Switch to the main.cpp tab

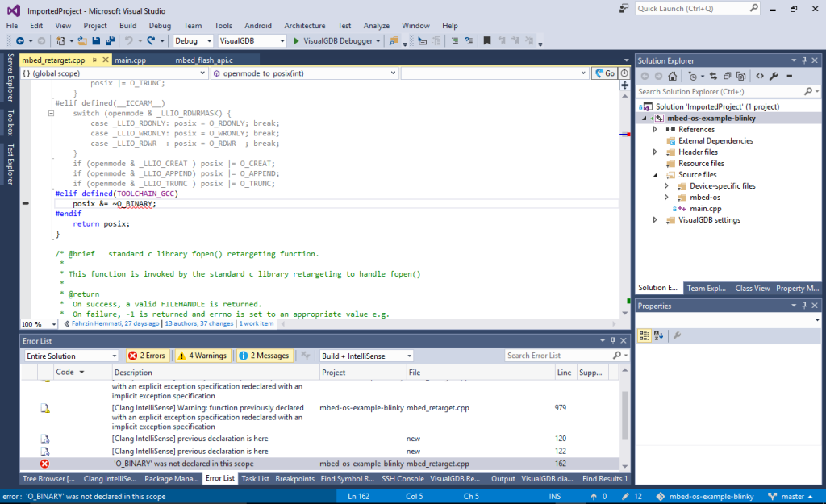pos(129,59)
